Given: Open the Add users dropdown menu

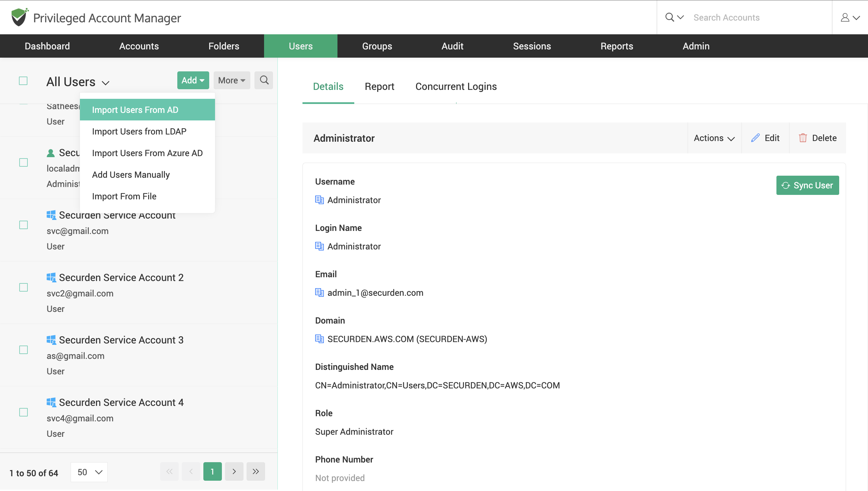Looking at the screenshot, I should pyautogui.click(x=192, y=80).
